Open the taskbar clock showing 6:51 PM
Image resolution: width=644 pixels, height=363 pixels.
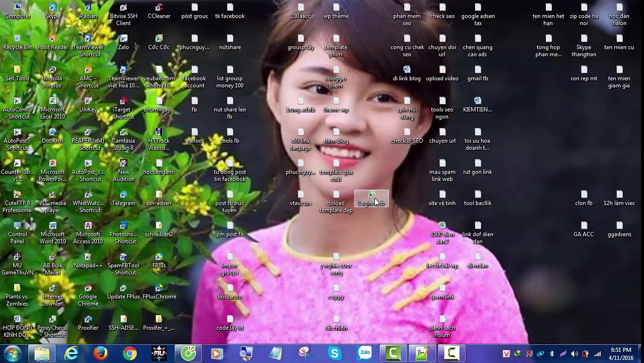621,354
